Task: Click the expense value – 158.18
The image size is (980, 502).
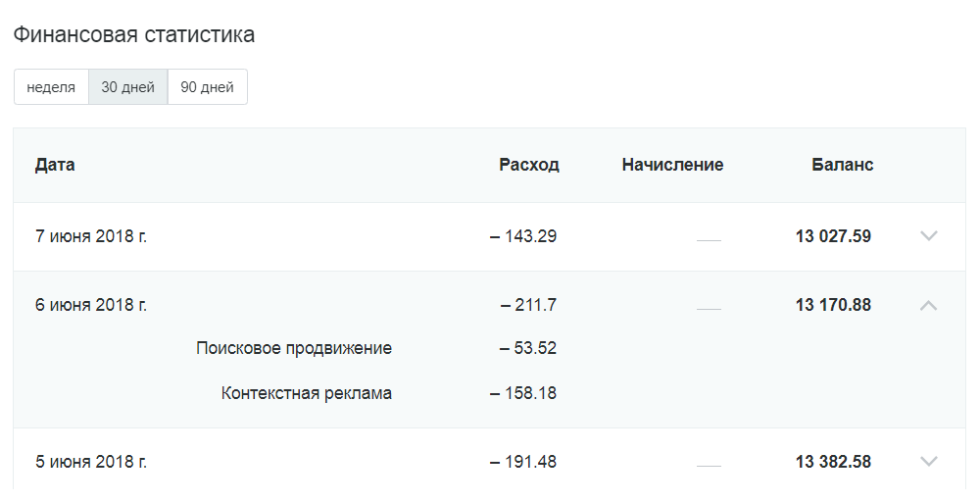Action: point(523,393)
